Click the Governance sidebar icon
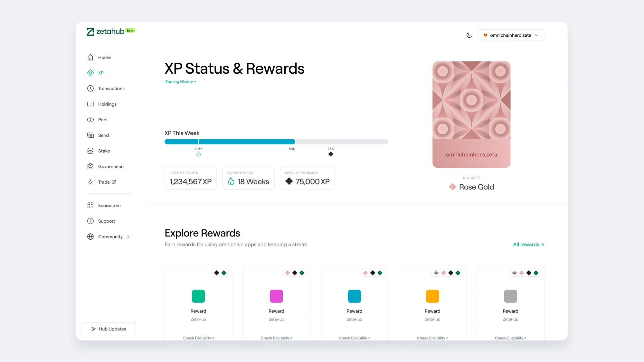Image resolution: width=644 pixels, height=362 pixels. click(90, 166)
